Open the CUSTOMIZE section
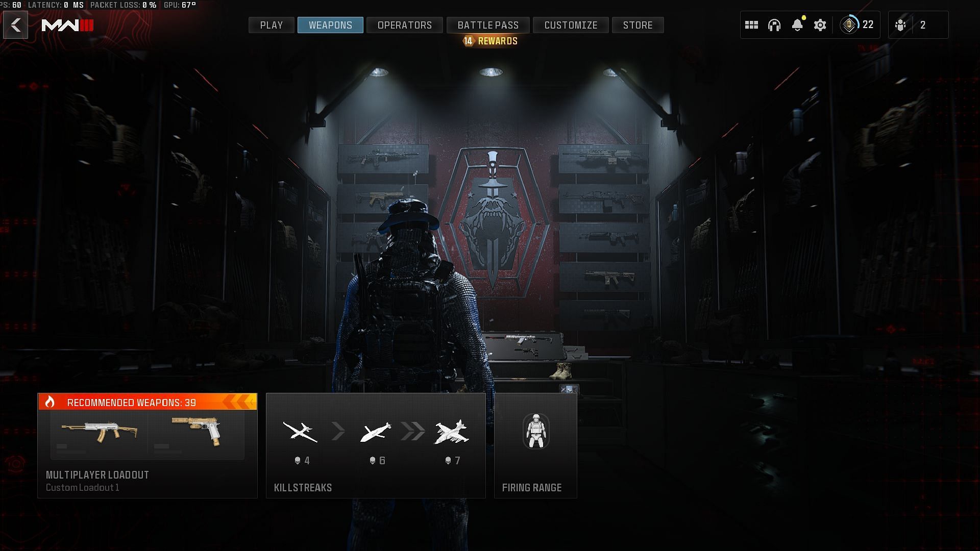 571,25
